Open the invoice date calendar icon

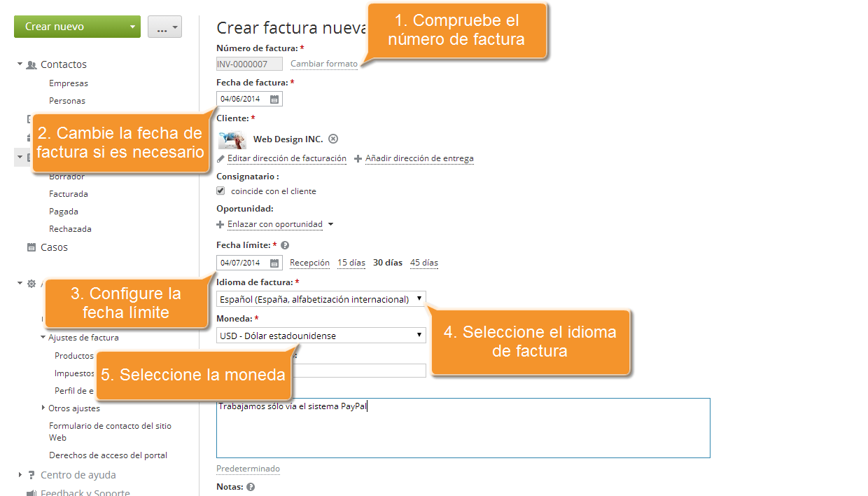[275, 99]
